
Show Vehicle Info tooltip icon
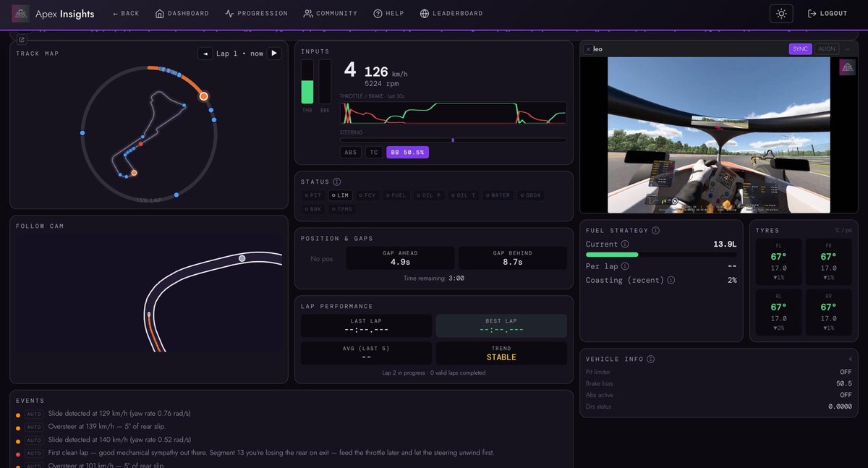pos(650,359)
